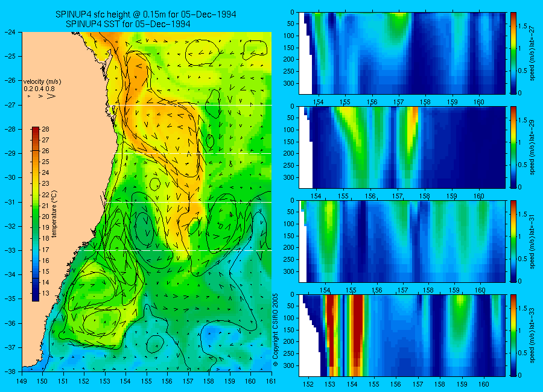
Task: Open the lat=-33 speed section panel
Action: (x=402, y=335)
